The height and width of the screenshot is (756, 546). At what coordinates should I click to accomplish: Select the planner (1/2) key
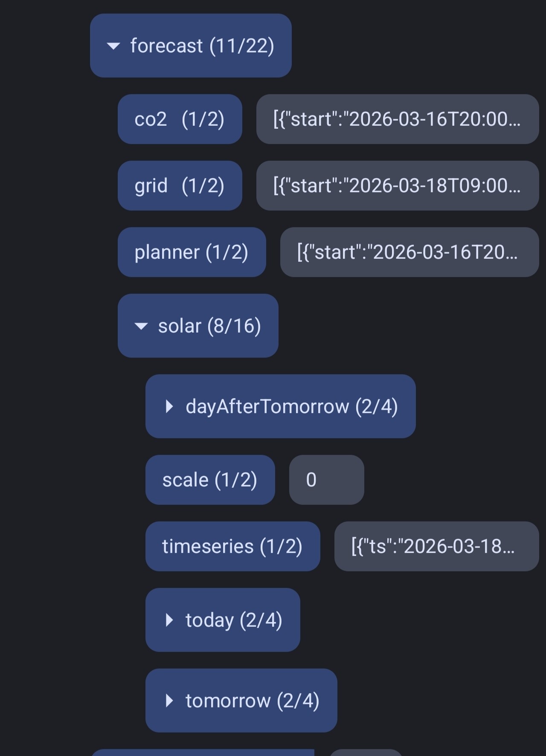(x=192, y=252)
